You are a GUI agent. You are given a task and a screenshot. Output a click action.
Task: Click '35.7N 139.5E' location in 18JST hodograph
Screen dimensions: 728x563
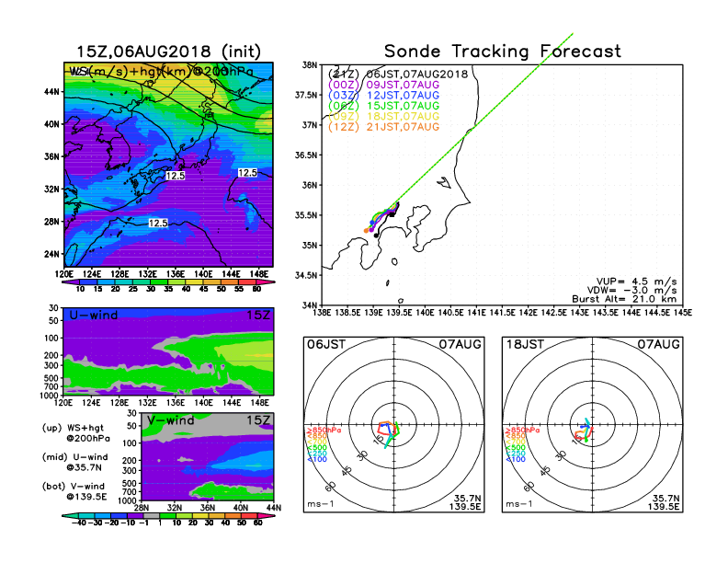664,502
